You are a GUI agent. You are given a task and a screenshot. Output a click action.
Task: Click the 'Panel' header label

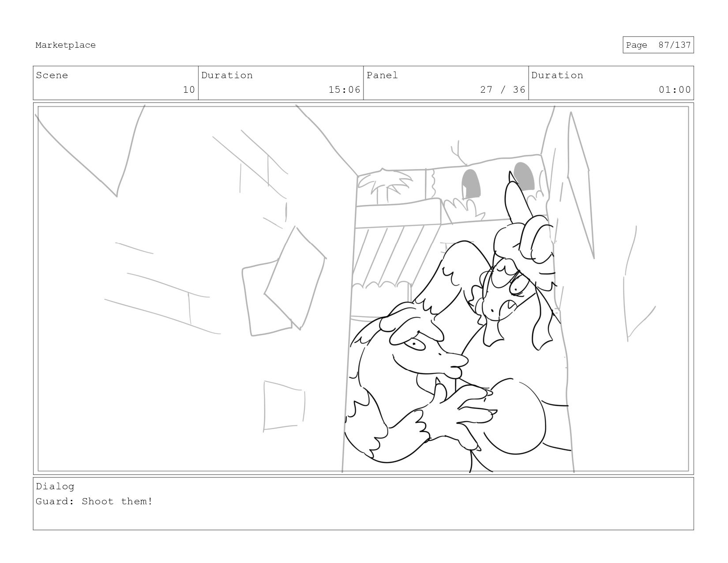[382, 76]
